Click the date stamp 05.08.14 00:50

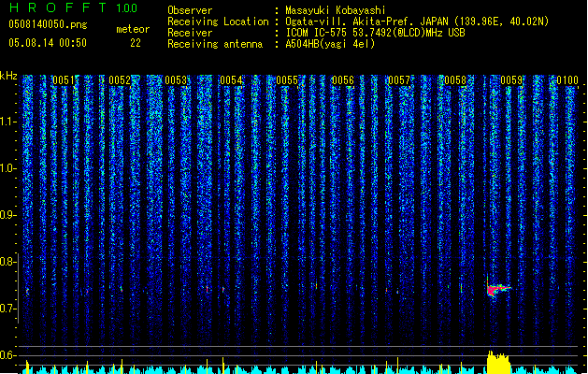tap(48, 43)
